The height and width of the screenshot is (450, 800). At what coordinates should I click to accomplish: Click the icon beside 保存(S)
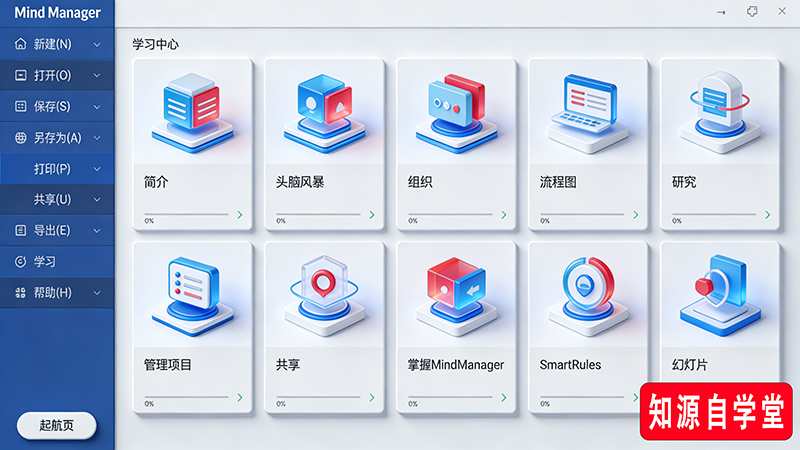point(20,106)
